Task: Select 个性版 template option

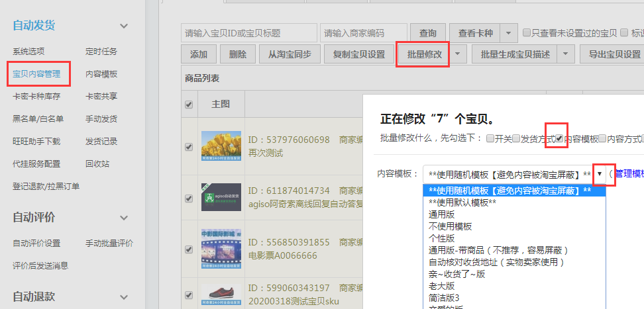Action: [515, 238]
